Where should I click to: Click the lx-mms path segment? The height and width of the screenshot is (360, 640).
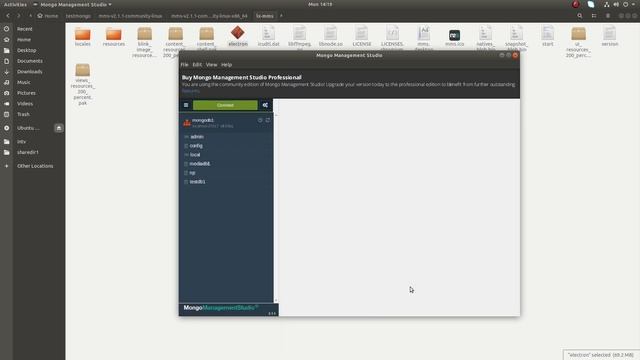point(264,16)
